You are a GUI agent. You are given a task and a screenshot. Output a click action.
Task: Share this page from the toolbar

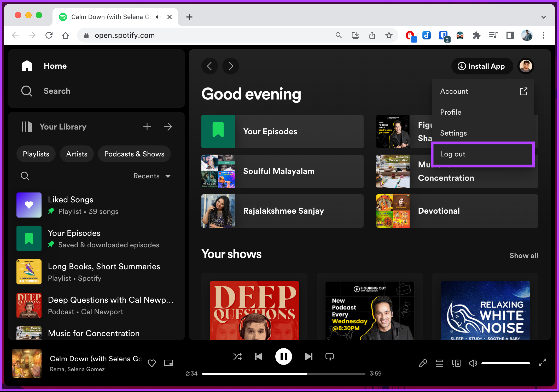(372, 35)
